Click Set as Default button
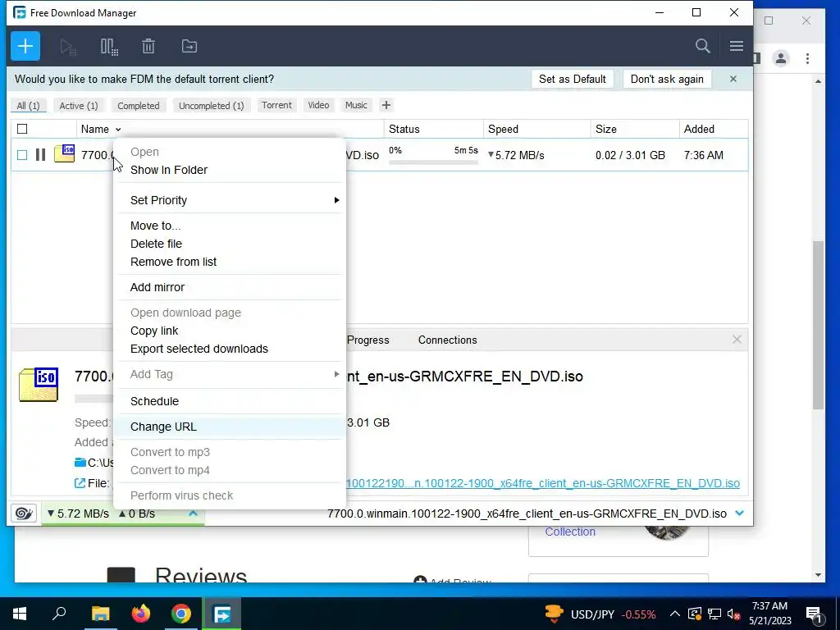This screenshot has height=630, width=840. coord(572,80)
